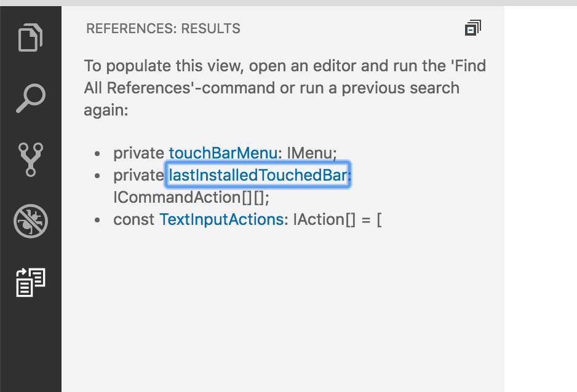The width and height of the screenshot is (577, 392).
Task: Open the Source Control branch icon
Action: [30, 159]
